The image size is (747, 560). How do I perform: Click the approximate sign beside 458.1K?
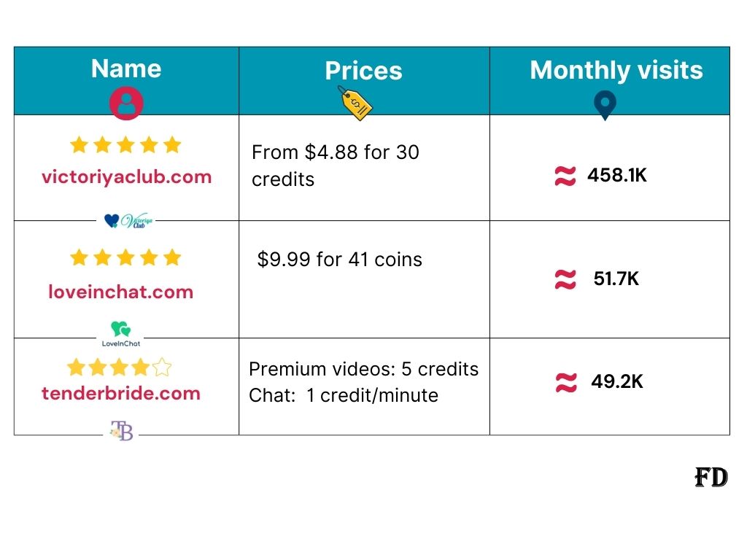[x=565, y=176]
